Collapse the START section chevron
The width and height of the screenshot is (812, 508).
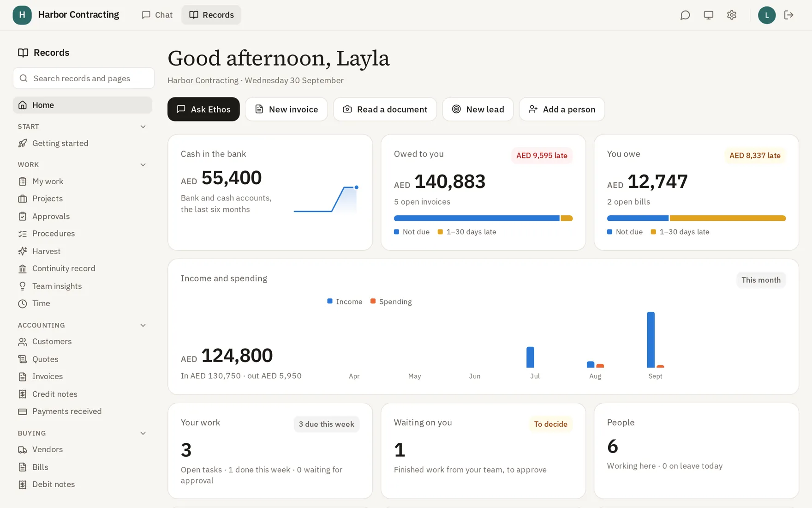(143, 127)
